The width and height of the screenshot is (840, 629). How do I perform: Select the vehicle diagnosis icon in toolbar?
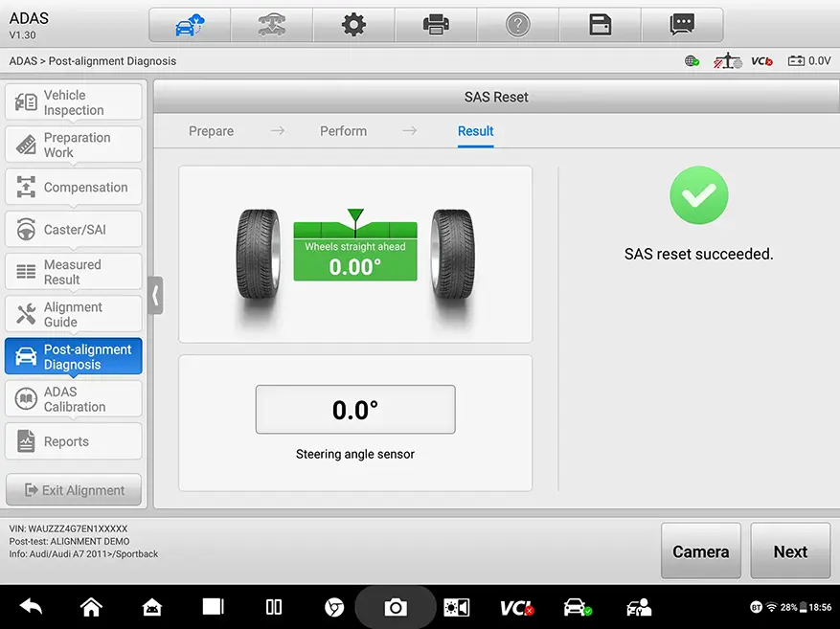click(x=189, y=25)
